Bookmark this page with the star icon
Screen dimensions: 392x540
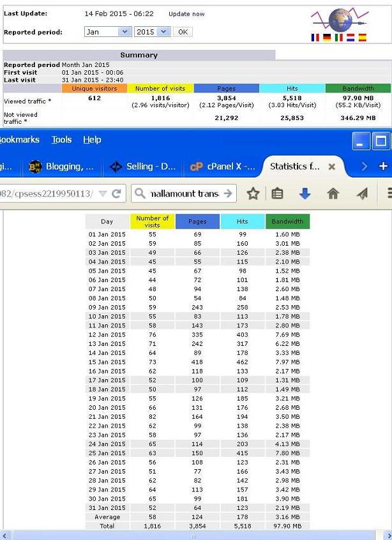point(253,194)
